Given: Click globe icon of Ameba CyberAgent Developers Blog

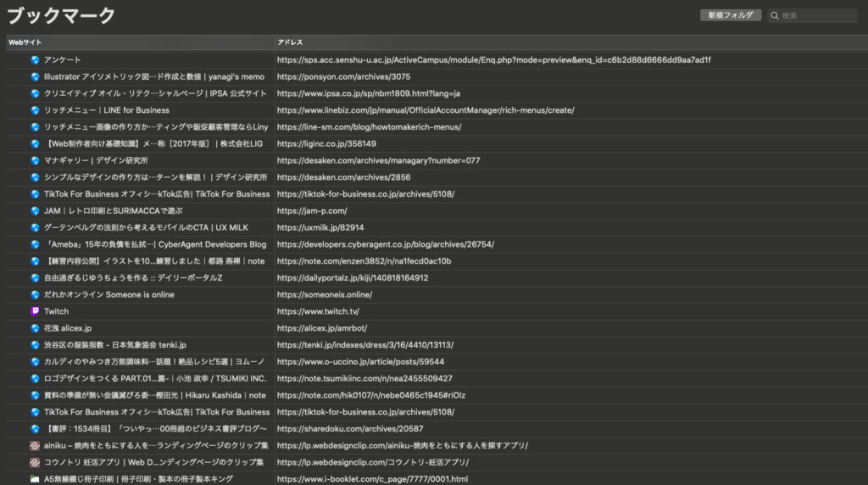Looking at the screenshot, I should (35, 244).
